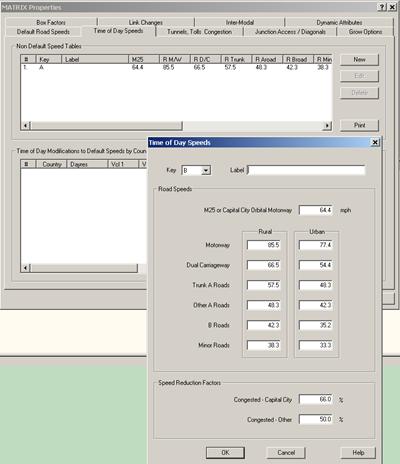
Task: Open the Default Road Speeds tab
Action: coord(43,32)
